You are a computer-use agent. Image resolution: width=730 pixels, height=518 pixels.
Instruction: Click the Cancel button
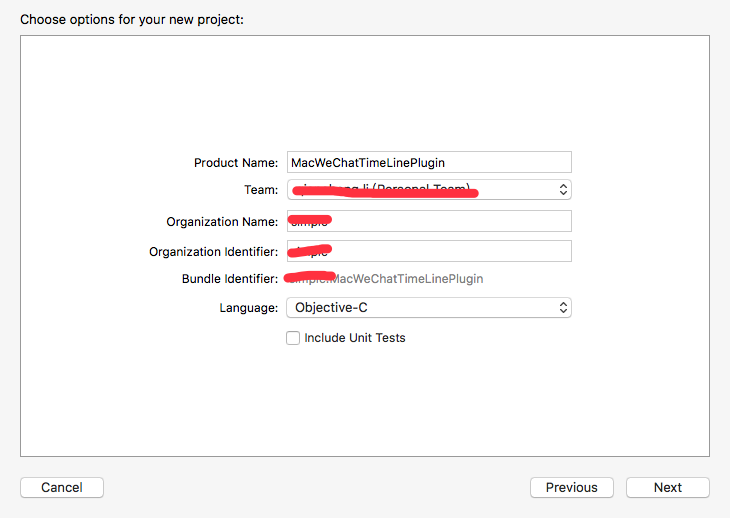tap(62, 487)
